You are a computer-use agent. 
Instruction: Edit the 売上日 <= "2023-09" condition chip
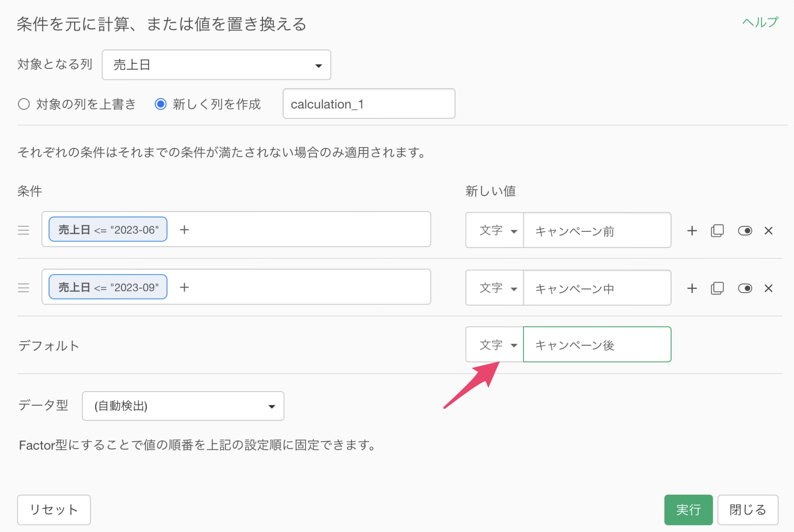[x=108, y=287]
